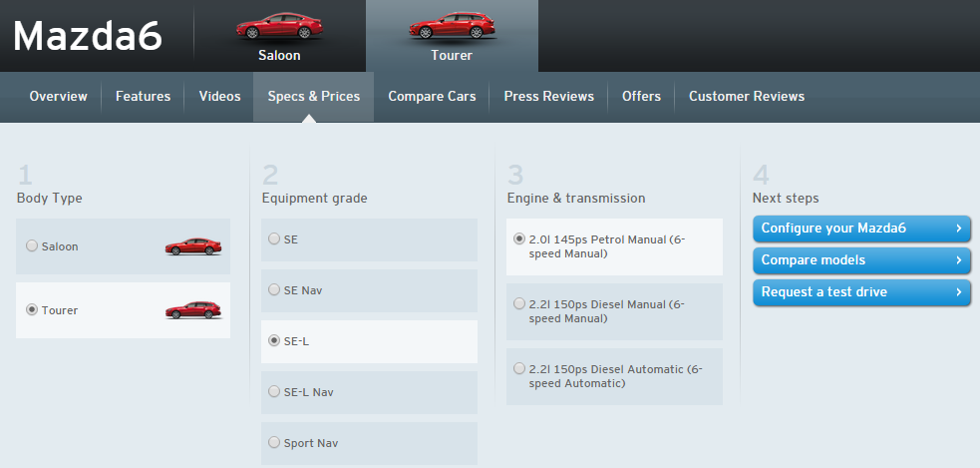Viewport: 980px width, 468px height.
Task: Click the 'Next steps' heading
Action: coord(786,199)
